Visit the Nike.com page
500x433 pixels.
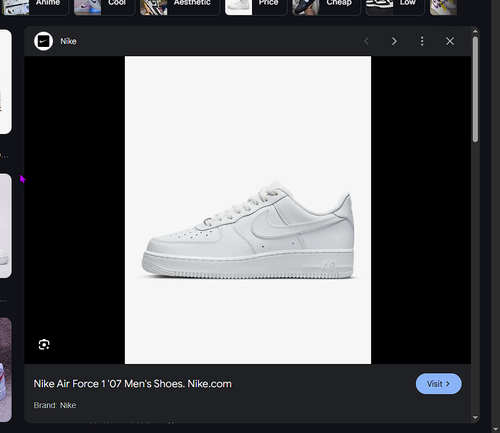(x=438, y=384)
